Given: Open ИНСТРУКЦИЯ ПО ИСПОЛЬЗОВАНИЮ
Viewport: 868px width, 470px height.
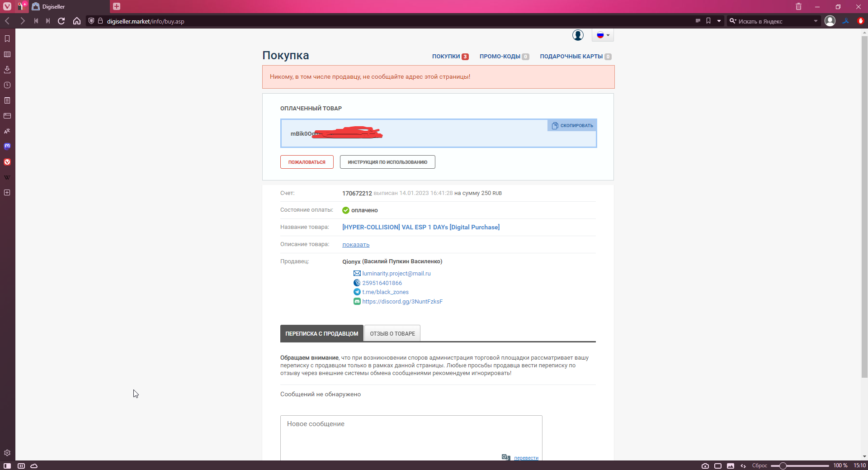Looking at the screenshot, I should click(x=387, y=162).
